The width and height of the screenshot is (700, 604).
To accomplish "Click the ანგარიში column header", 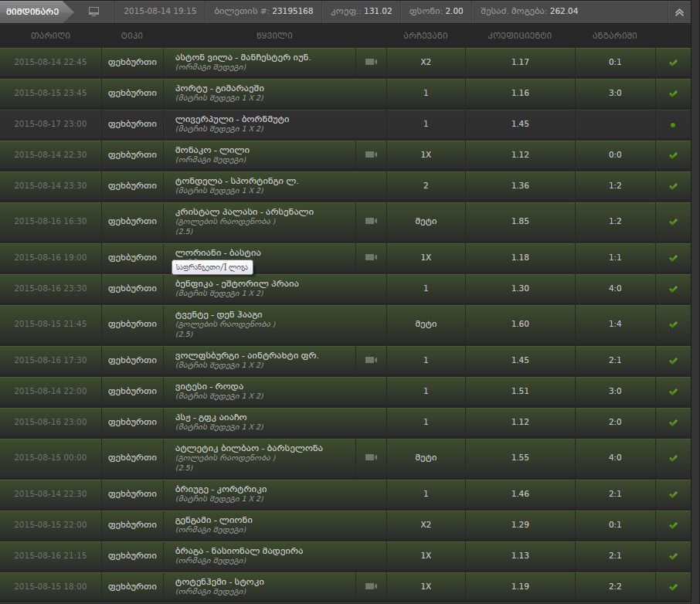I will click(615, 36).
